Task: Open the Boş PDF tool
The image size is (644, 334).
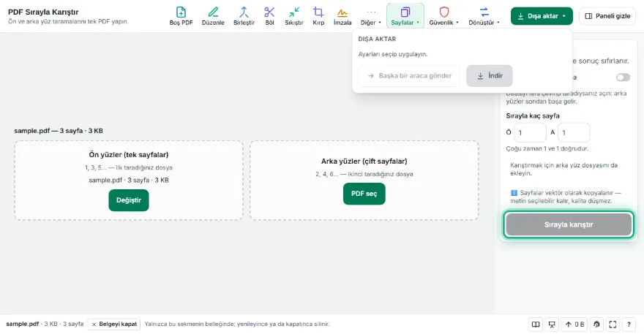Action: coord(181,16)
